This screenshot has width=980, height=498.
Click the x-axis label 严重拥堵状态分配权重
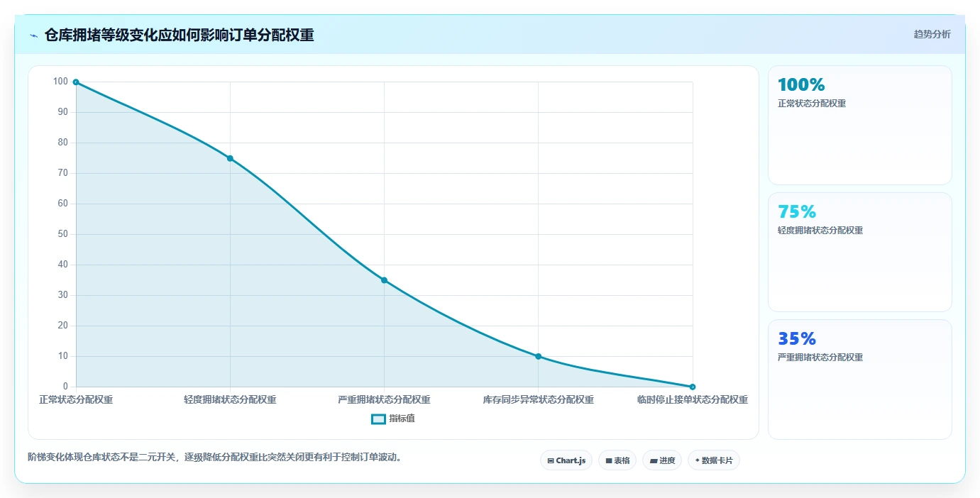(384, 400)
